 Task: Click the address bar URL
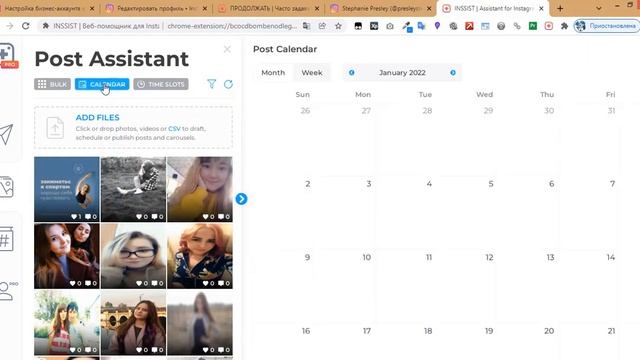232,26
